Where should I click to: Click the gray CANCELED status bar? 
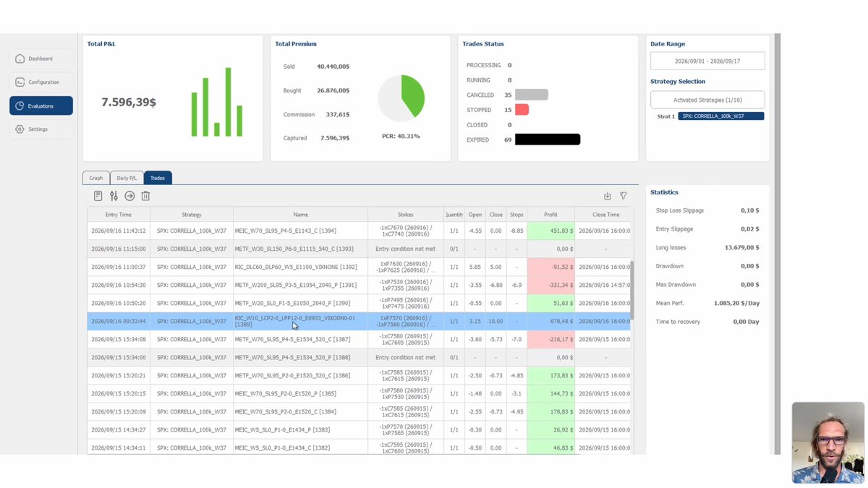coord(532,95)
